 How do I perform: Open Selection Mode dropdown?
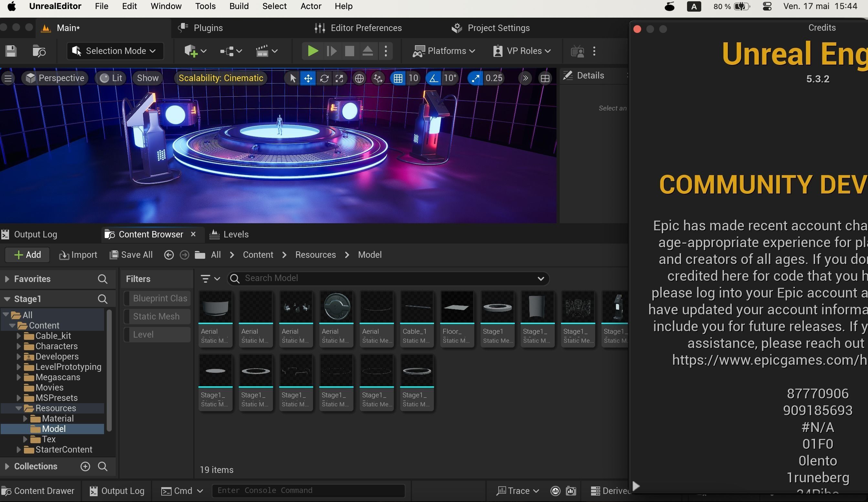tap(115, 51)
